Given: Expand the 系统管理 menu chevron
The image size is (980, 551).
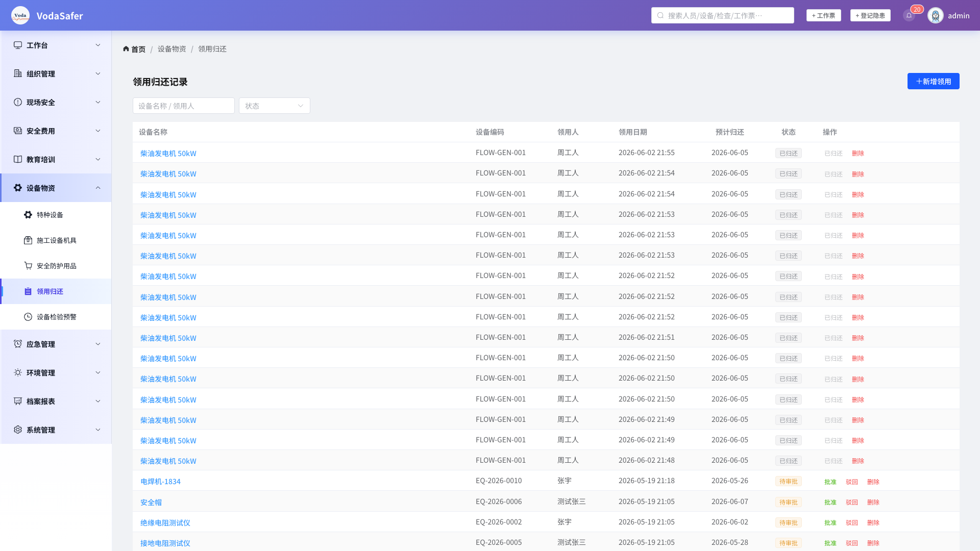Looking at the screenshot, I should 98,430.
